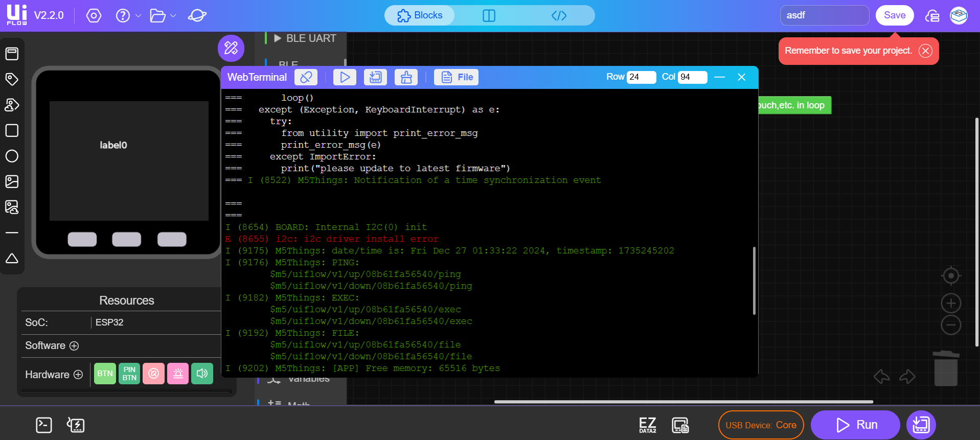Screen dimensions: 980x440
Task: Open the help dropdown menu
Action: pyautogui.click(x=128, y=15)
